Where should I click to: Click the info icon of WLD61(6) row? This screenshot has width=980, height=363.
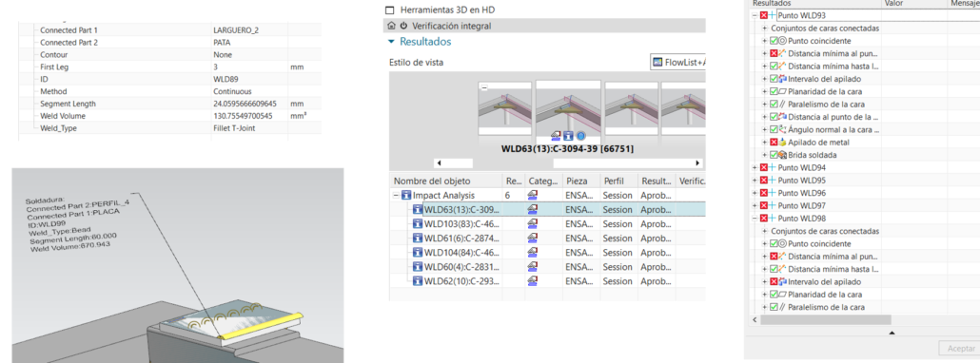click(419, 239)
